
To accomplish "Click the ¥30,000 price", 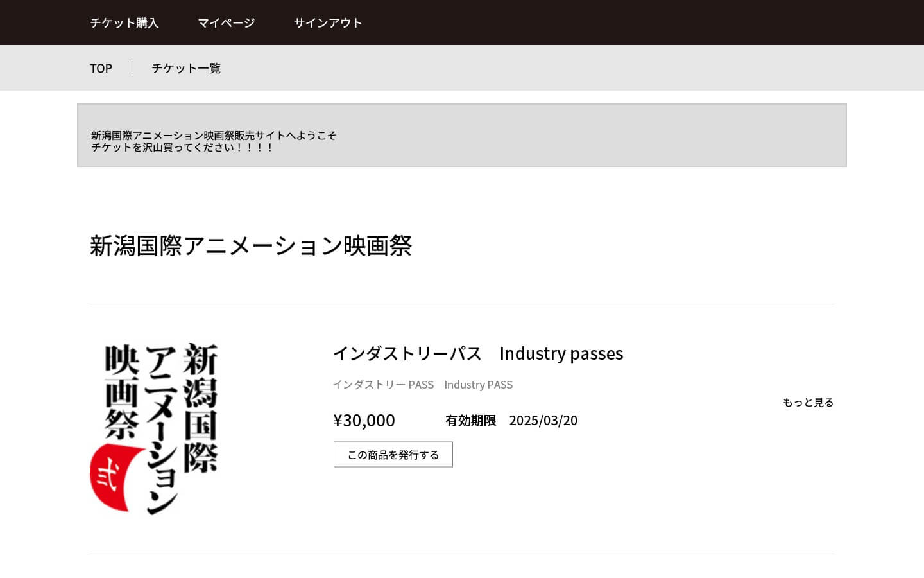I will pos(364,421).
